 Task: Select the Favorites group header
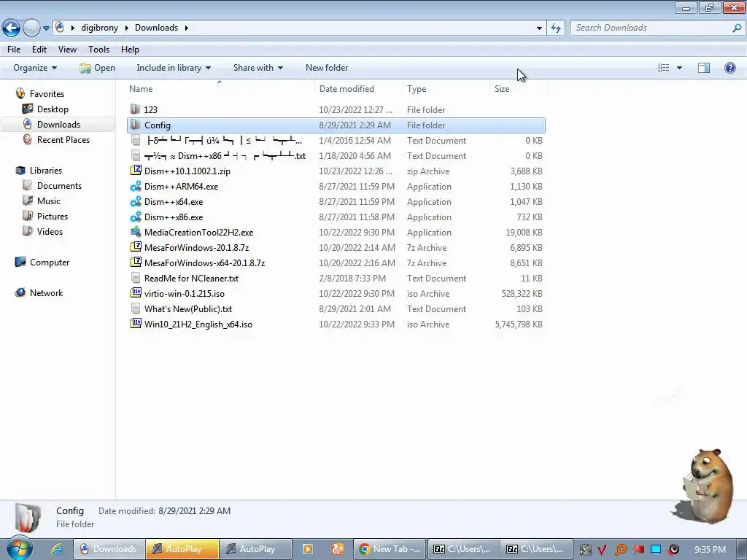pos(46,94)
